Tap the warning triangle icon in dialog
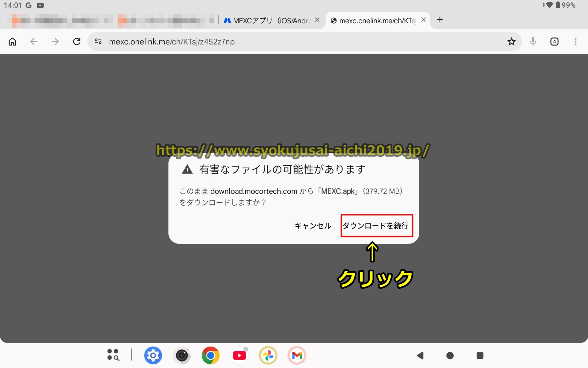 [187, 169]
